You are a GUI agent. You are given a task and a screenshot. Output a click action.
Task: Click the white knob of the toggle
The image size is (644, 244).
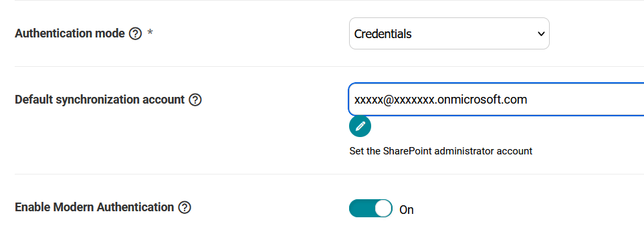[383, 209]
